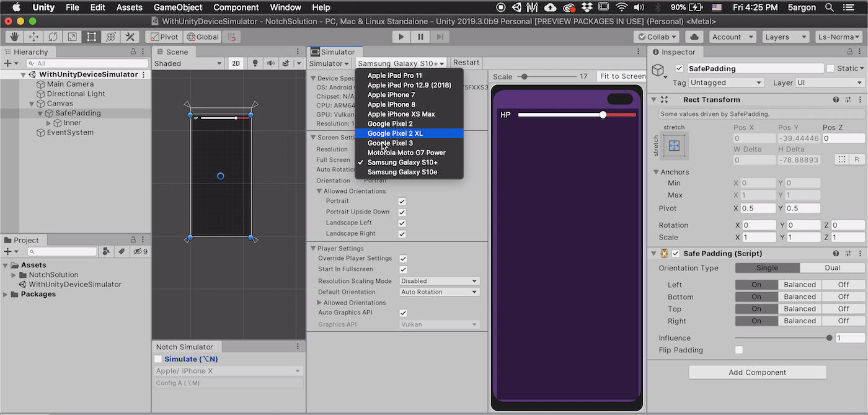The image size is (868, 415).
Task: Open cloud services icon
Action: point(694,37)
